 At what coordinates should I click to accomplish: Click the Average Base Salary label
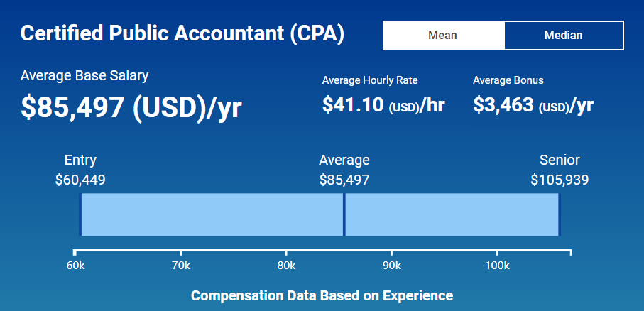pos(84,75)
